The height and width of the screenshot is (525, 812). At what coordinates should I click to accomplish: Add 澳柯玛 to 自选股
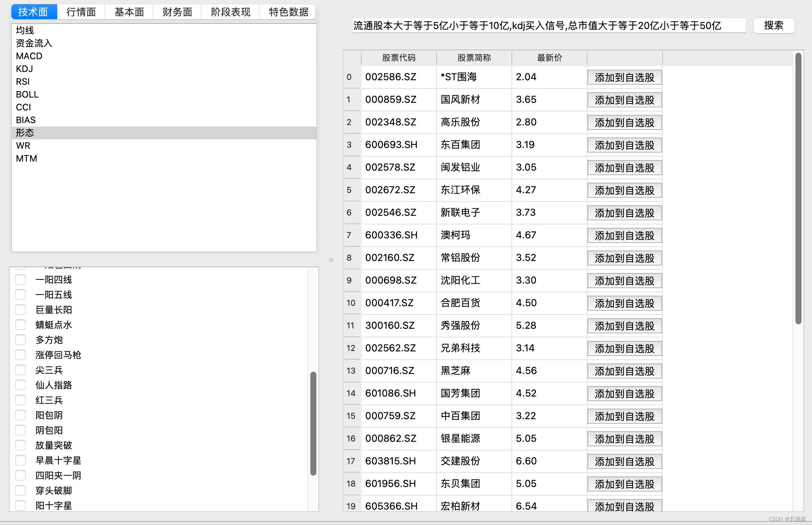(624, 236)
